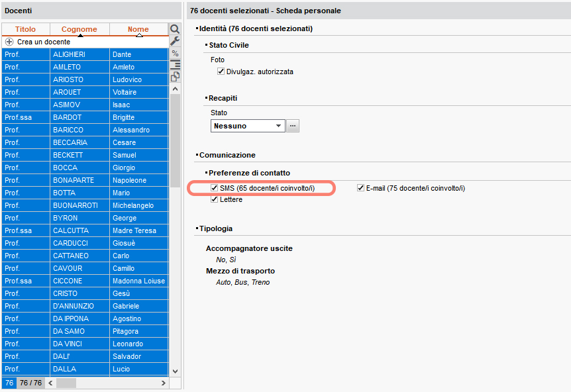Select the BONAPARTE Napoleone row
This screenshot has height=392, width=571.
pyautogui.click(x=85, y=180)
